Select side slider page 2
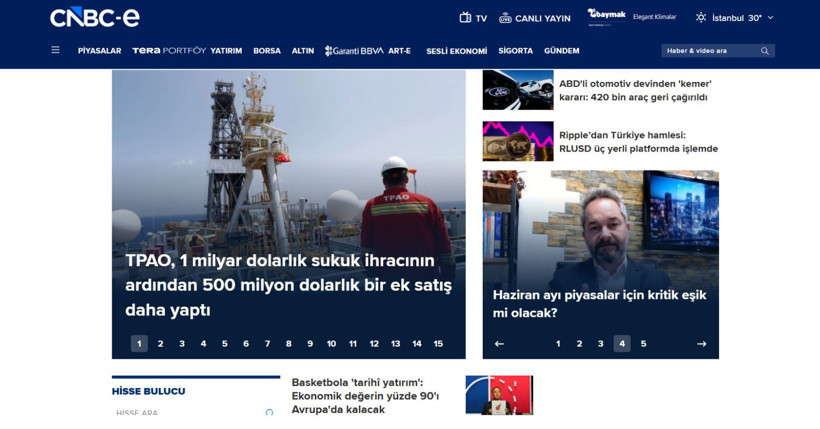 pos(579,344)
